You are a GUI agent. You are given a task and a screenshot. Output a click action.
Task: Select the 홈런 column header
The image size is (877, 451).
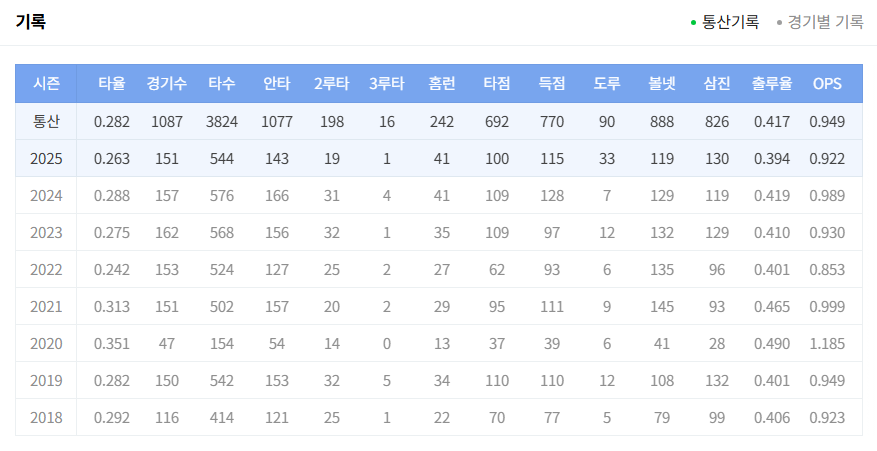pyautogui.click(x=441, y=84)
